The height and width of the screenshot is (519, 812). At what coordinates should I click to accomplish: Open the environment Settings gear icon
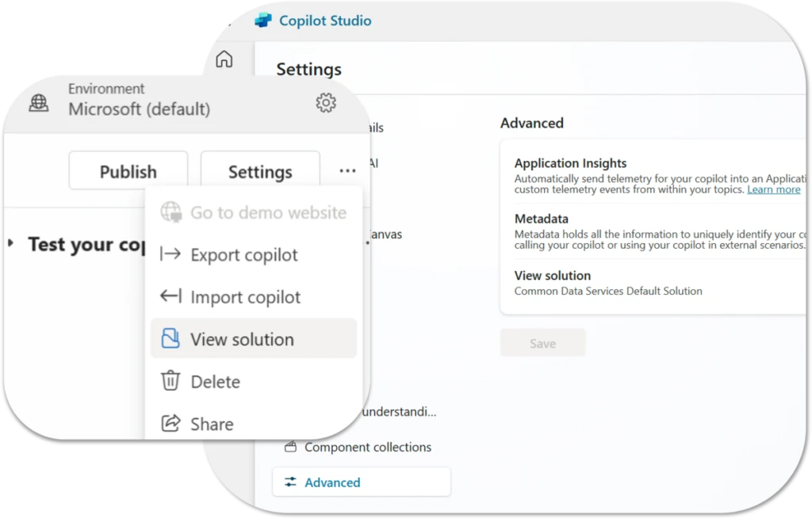[325, 103]
